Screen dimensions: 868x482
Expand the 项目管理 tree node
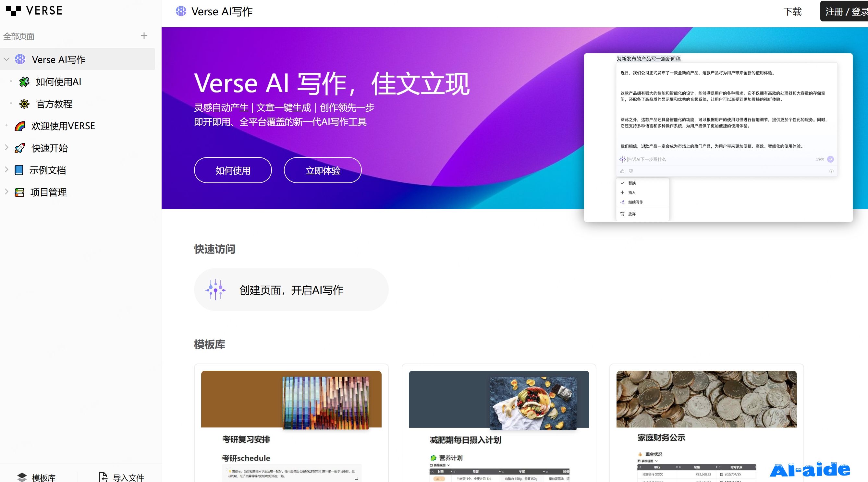pos(6,192)
